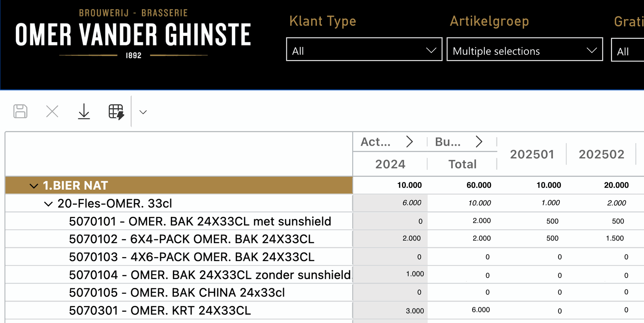Viewport: 644px width, 323px height.
Task: Click the table with lightning bolt icon
Action: coord(116,112)
